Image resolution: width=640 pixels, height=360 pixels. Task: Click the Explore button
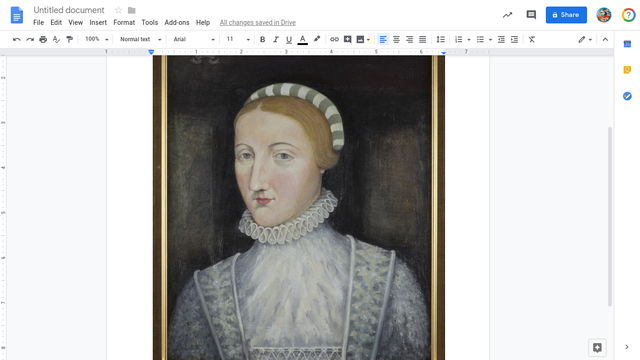[x=597, y=348]
